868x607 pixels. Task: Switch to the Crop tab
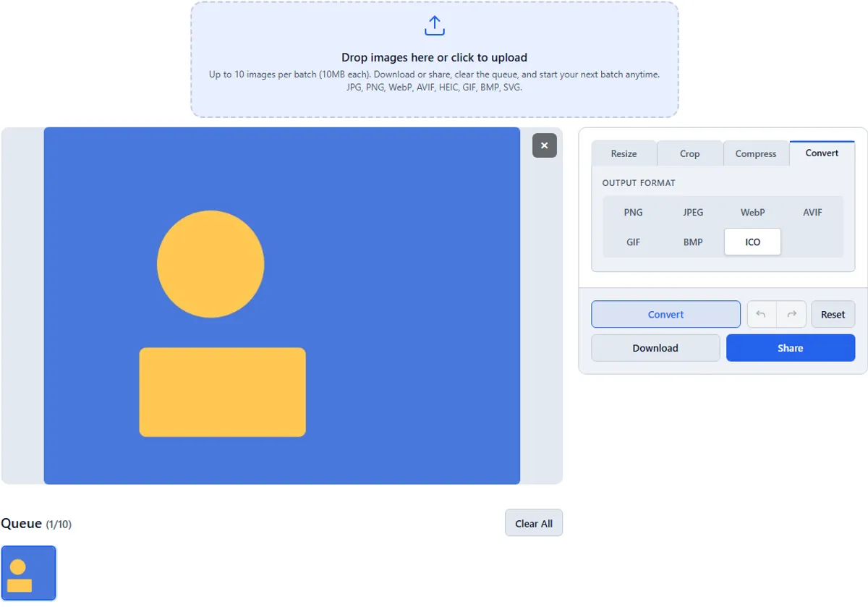tap(690, 153)
